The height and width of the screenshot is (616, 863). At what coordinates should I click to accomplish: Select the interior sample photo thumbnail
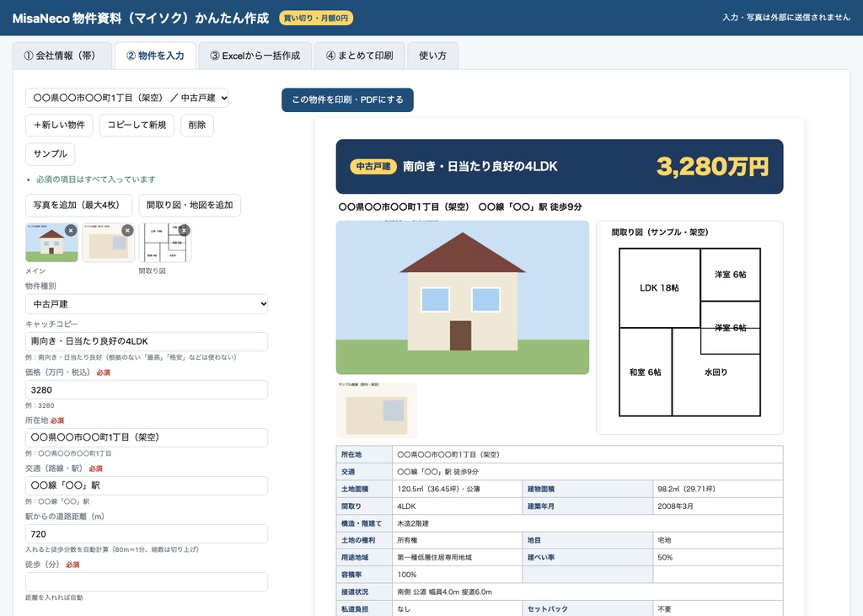click(x=109, y=243)
